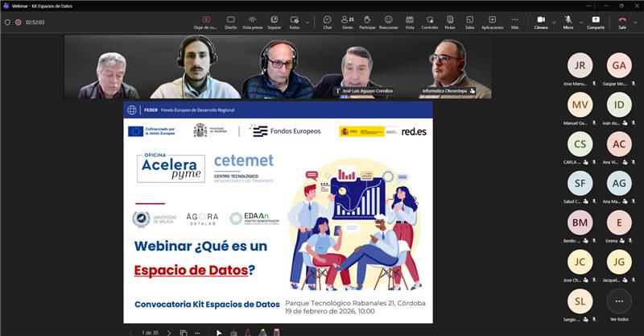Expand the camera options dropdown arrow
The height and width of the screenshot is (336, 644).
(x=555, y=23)
